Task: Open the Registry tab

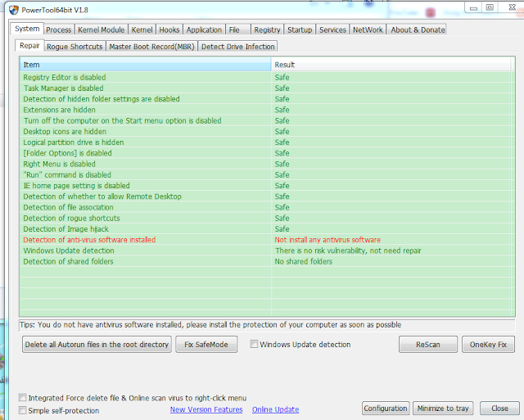Action: pos(267,29)
